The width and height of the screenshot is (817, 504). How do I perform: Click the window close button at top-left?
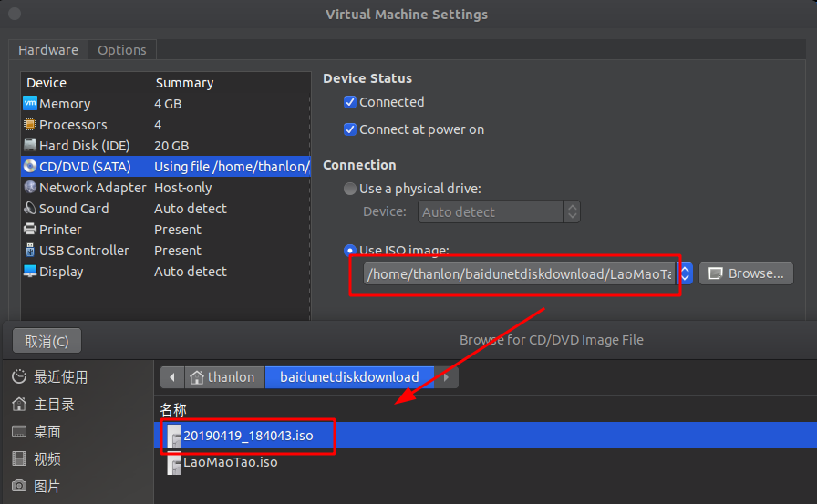click(15, 14)
